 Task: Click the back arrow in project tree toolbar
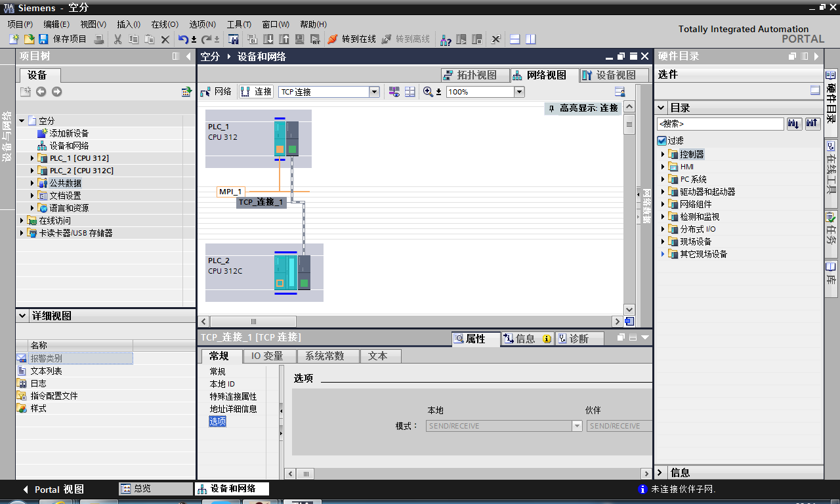point(41,92)
